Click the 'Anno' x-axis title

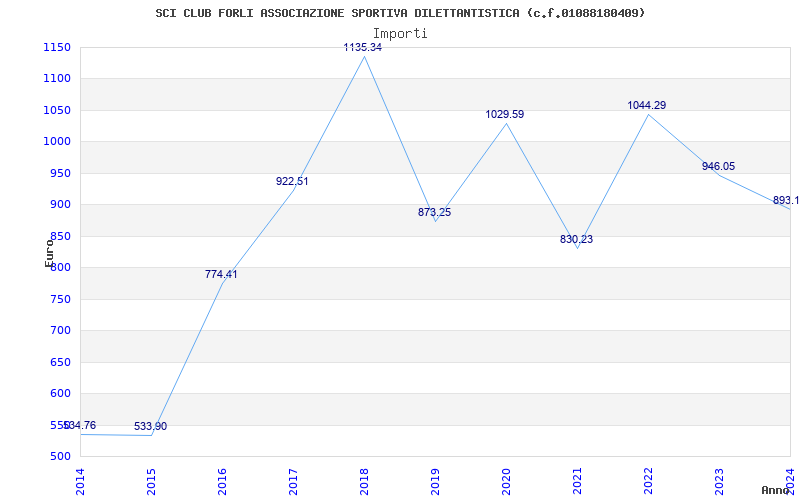[x=775, y=491]
